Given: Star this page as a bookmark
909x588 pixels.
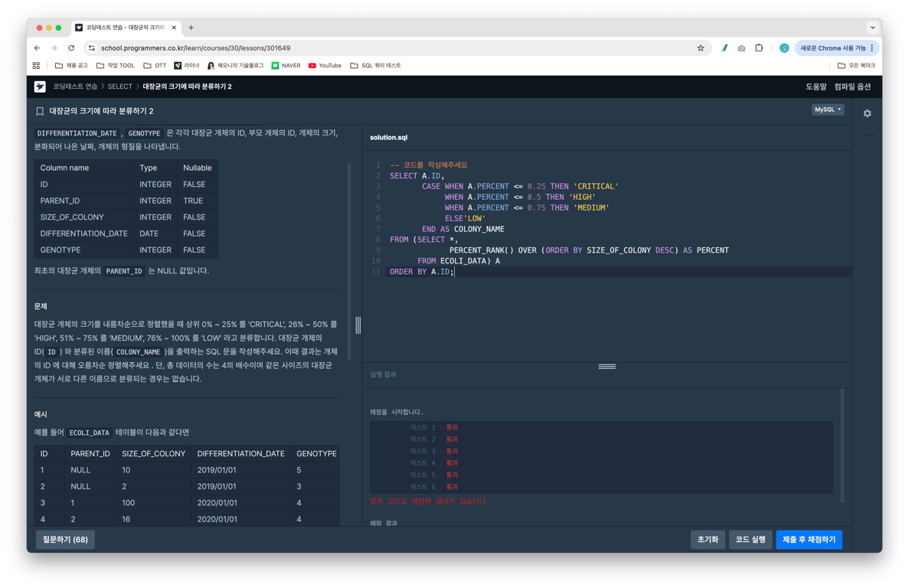Looking at the screenshot, I should [700, 48].
